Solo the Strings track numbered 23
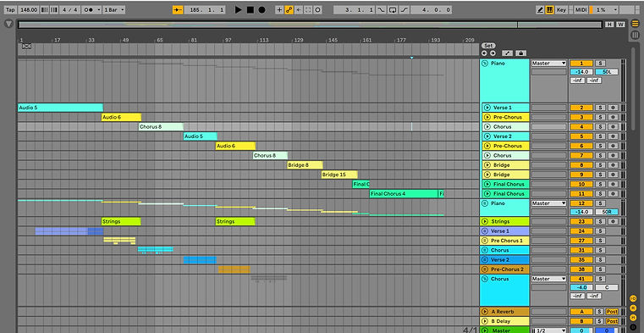This screenshot has height=333, width=644. [x=600, y=221]
